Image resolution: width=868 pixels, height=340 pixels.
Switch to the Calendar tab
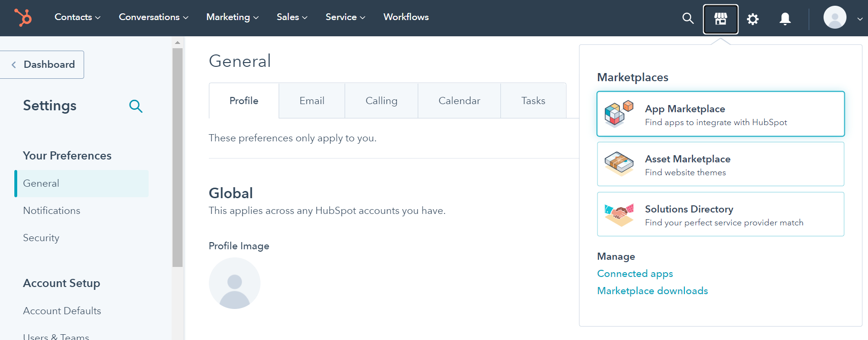(459, 101)
